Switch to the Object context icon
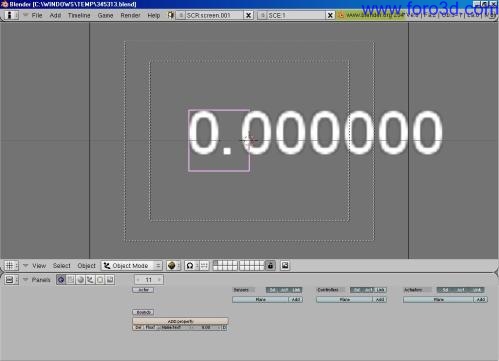Image resolution: width=499 pixels, height=361 pixels. pyautogui.click(x=90, y=280)
